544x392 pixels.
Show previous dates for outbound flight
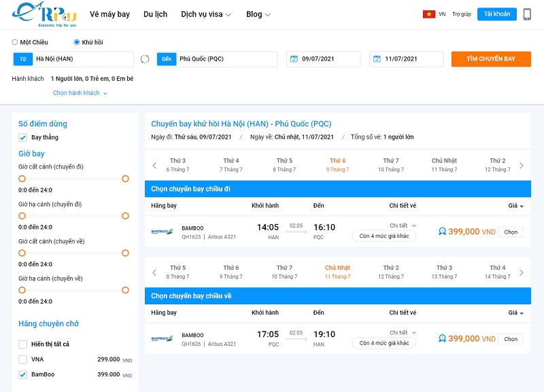point(154,165)
